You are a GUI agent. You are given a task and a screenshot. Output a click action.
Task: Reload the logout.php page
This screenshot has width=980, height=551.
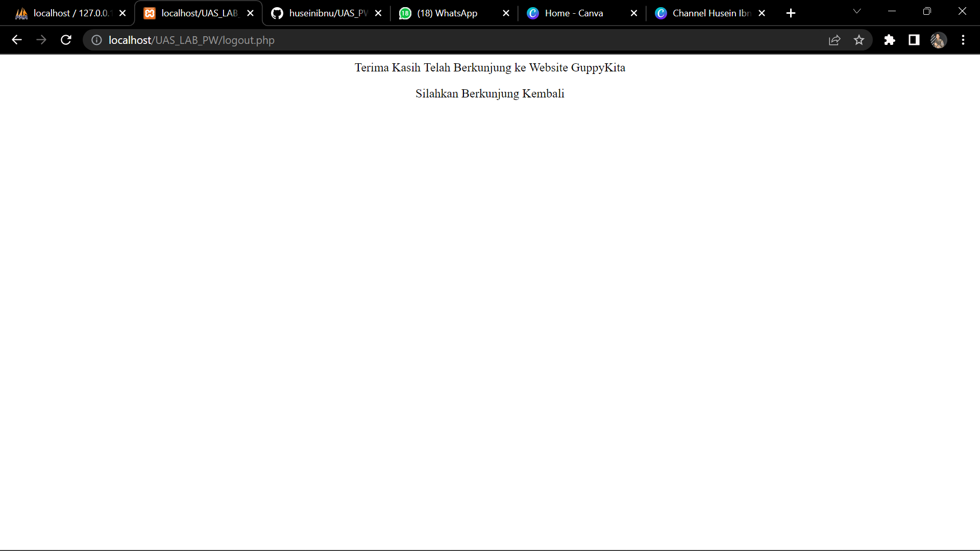point(66,40)
